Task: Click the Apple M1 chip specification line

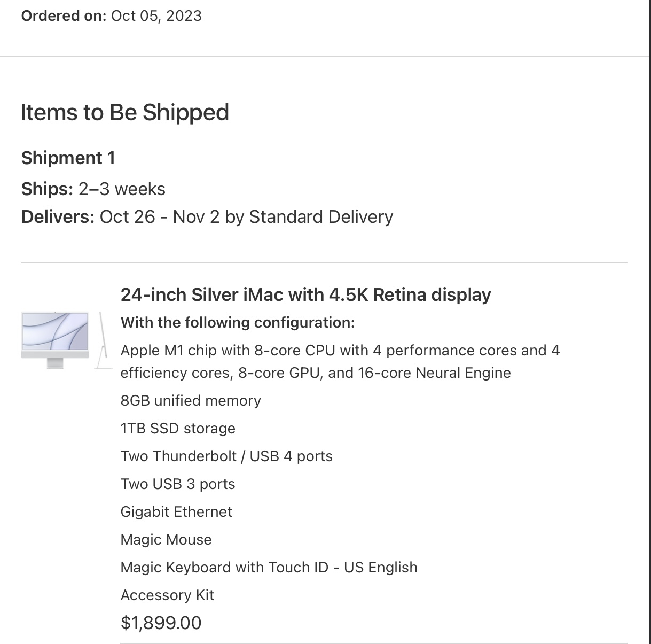Action: [340, 351]
